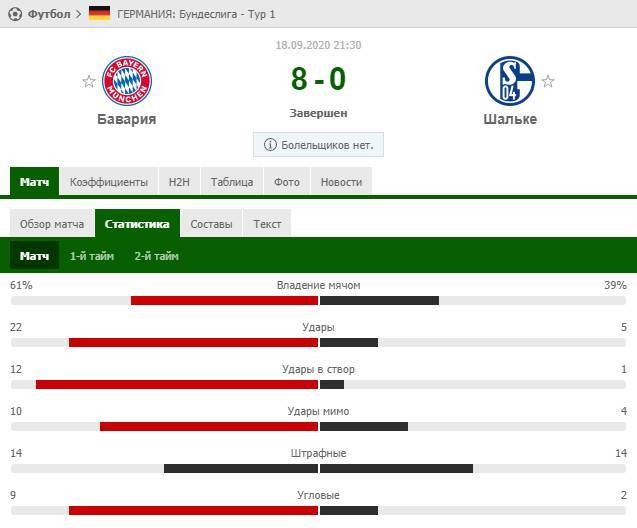
Task: Open the Bayern Munich club logo
Action: click(x=127, y=81)
